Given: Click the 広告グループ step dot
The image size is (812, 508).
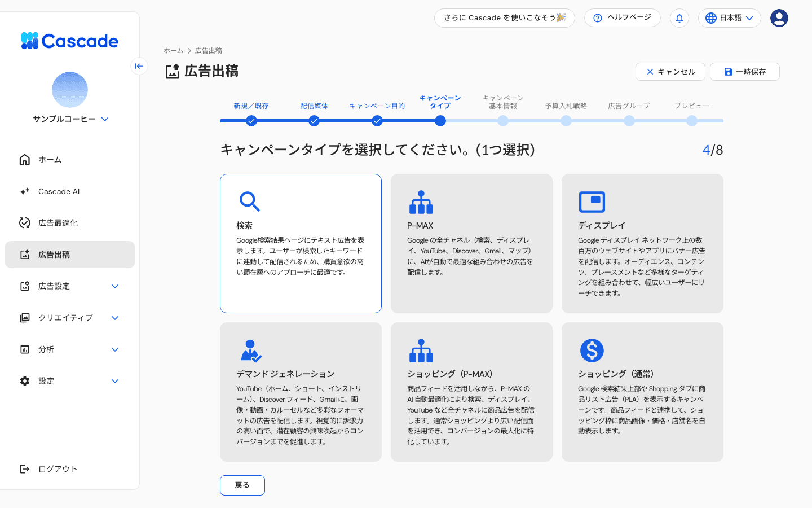Looking at the screenshot, I should click(x=629, y=121).
